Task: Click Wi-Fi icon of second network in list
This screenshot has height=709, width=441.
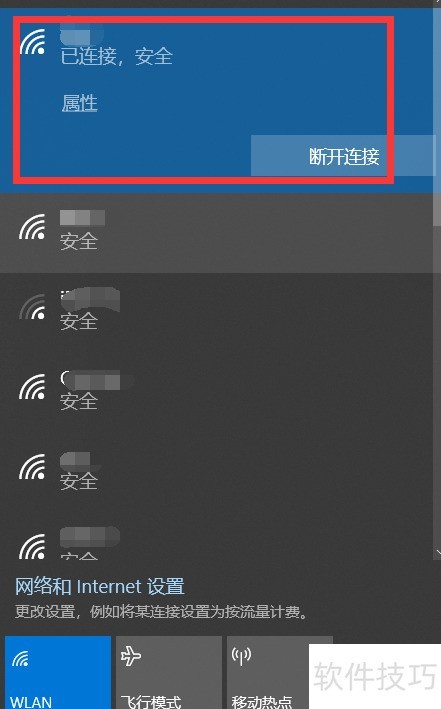Action: [x=32, y=227]
